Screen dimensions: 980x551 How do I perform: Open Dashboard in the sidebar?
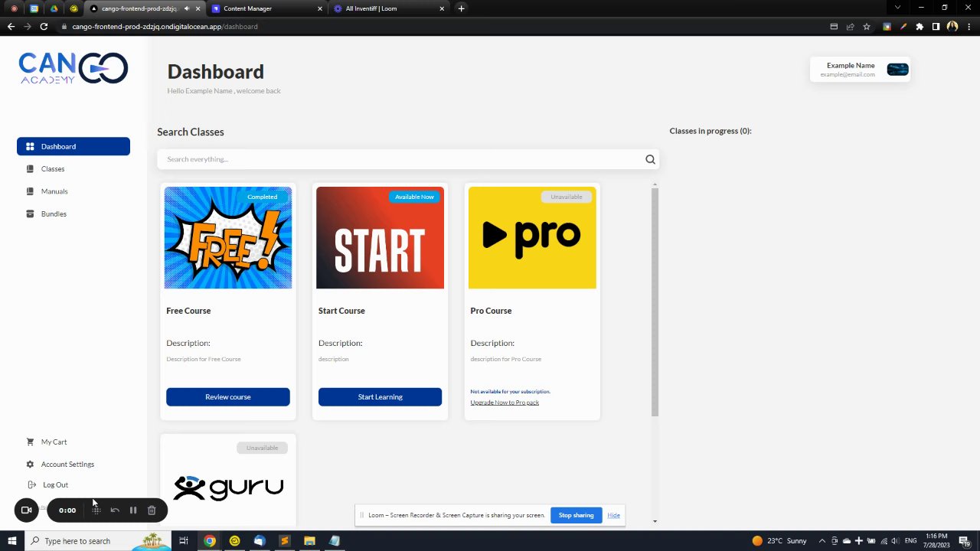(73, 146)
